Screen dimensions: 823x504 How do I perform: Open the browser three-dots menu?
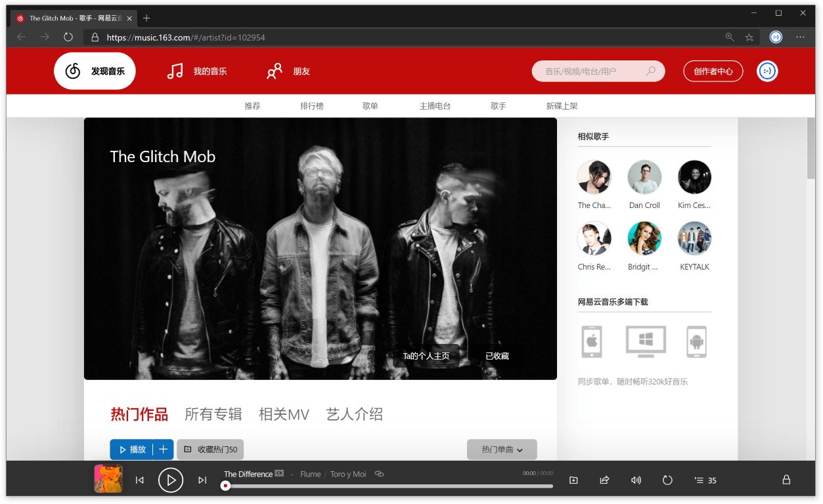[x=800, y=37]
